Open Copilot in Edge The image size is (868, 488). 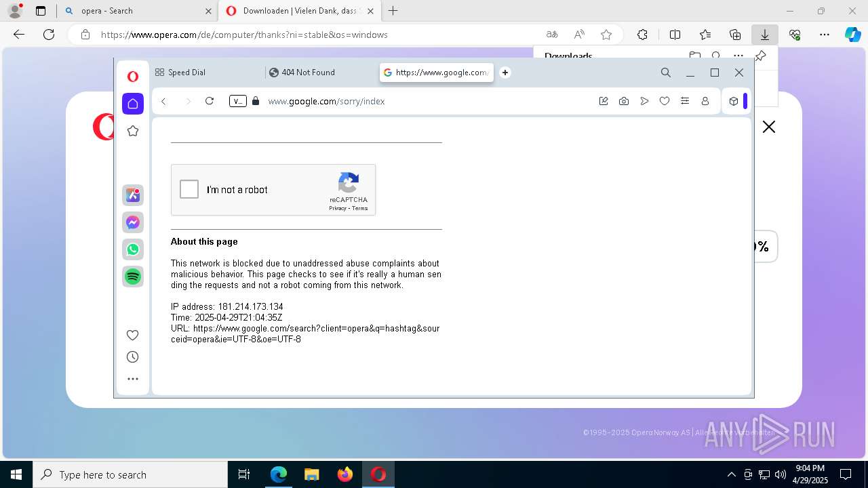[853, 35]
